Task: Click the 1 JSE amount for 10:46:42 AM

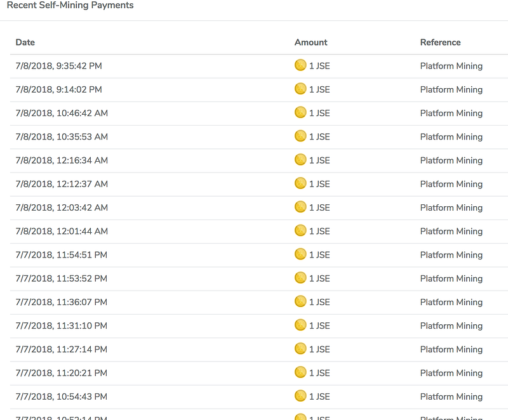Action: [319, 114]
